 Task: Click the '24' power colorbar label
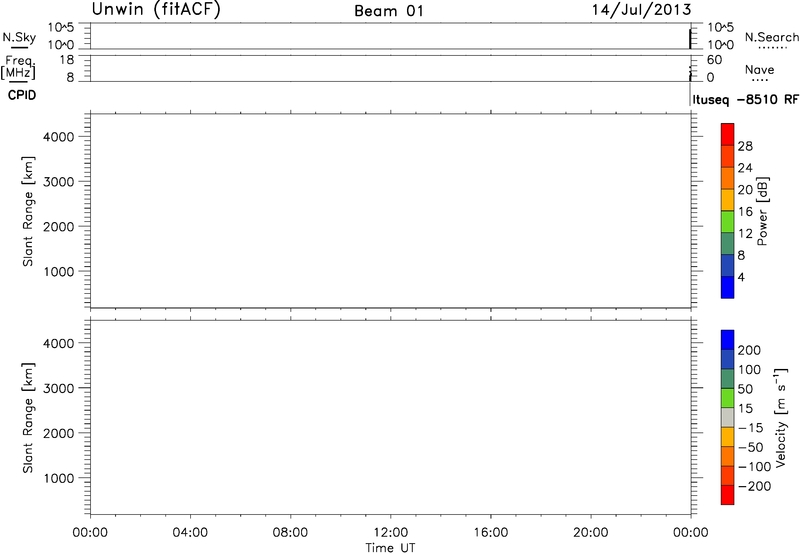point(745,168)
